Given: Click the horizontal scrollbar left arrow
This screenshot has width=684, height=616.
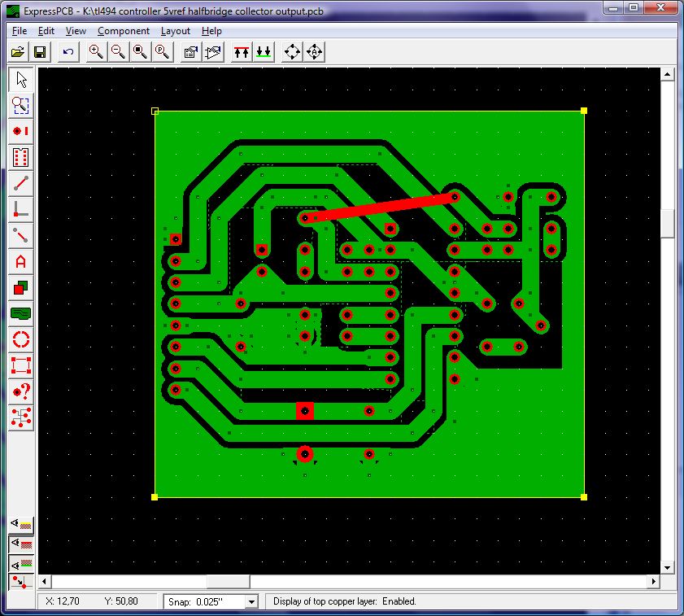Looking at the screenshot, I should (45, 582).
